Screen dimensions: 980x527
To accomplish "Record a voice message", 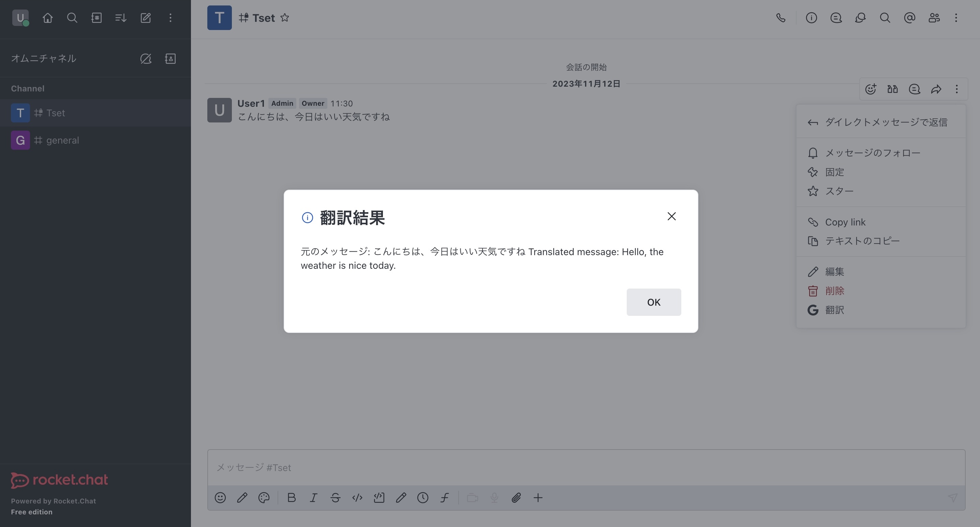I will pyautogui.click(x=494, y=497).
